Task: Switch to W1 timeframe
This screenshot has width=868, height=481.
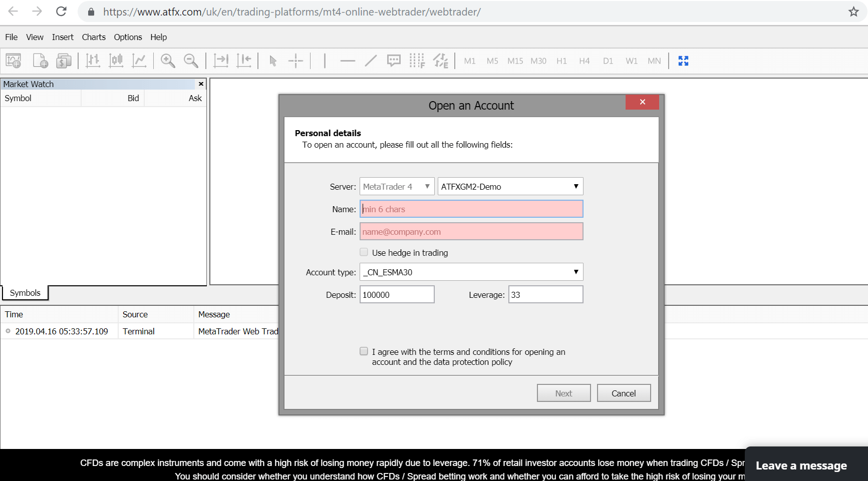Action: [632, 61]
